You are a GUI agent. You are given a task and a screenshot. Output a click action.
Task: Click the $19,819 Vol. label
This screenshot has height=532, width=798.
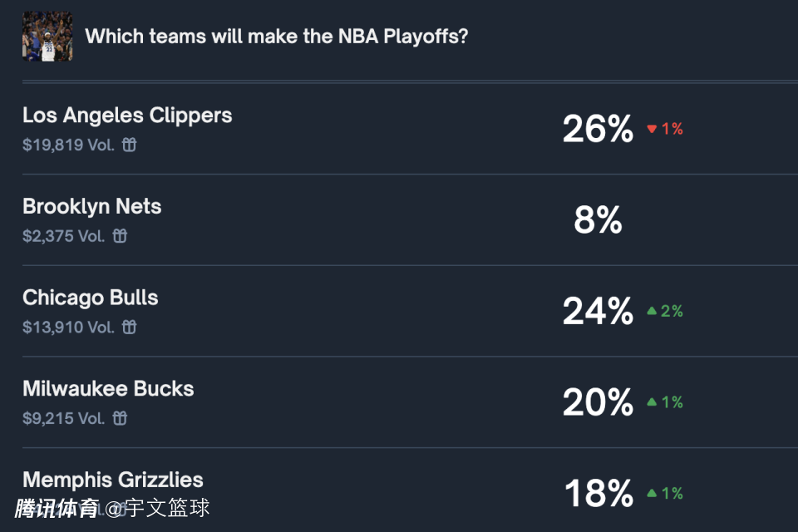point(68,145)
